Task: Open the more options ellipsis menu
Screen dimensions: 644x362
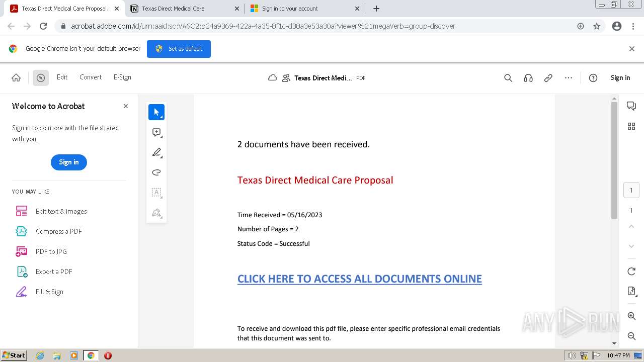Action: pyautogui.click(x=569, y=78)
